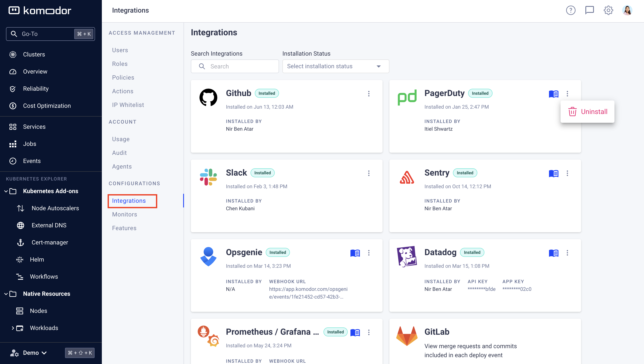Open IP Whitelist settings

(128, 105)
